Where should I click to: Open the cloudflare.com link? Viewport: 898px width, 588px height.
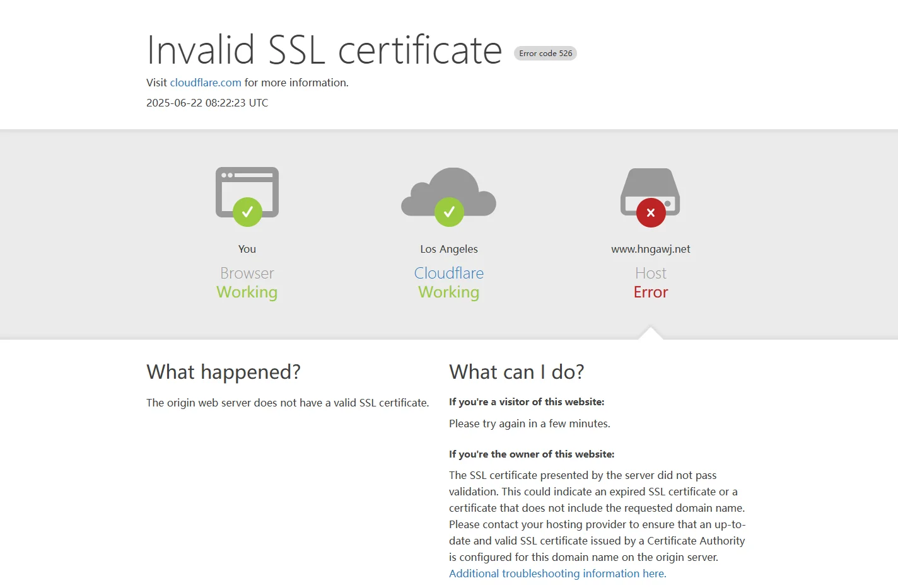206,83
